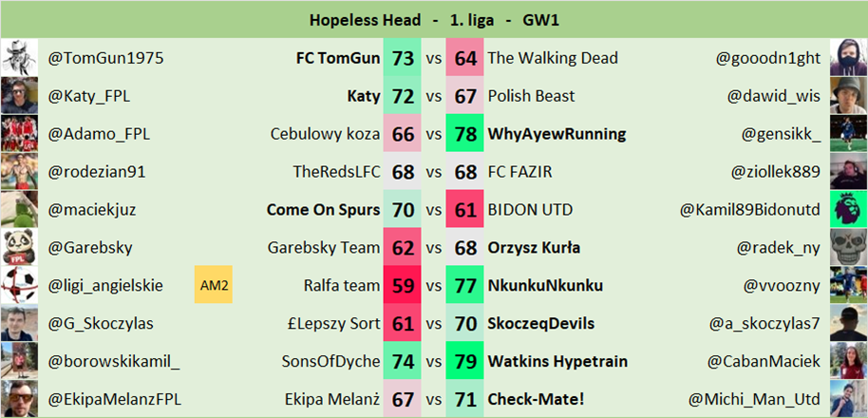Click the profile picture of @Michi_Man_Utd
This screenshot has height=418, width=868.
click(x=848, y=398)
